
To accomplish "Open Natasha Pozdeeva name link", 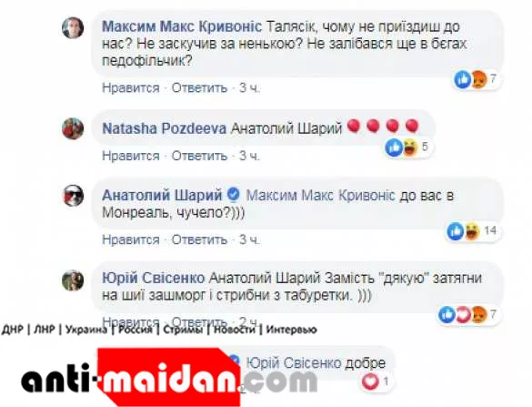I will (x=165, y=128).
